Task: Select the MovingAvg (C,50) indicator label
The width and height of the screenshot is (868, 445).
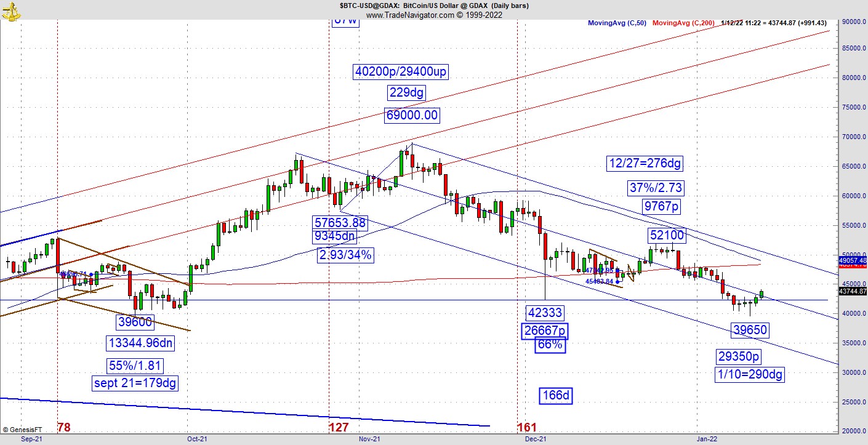Action: click(616, 23)
